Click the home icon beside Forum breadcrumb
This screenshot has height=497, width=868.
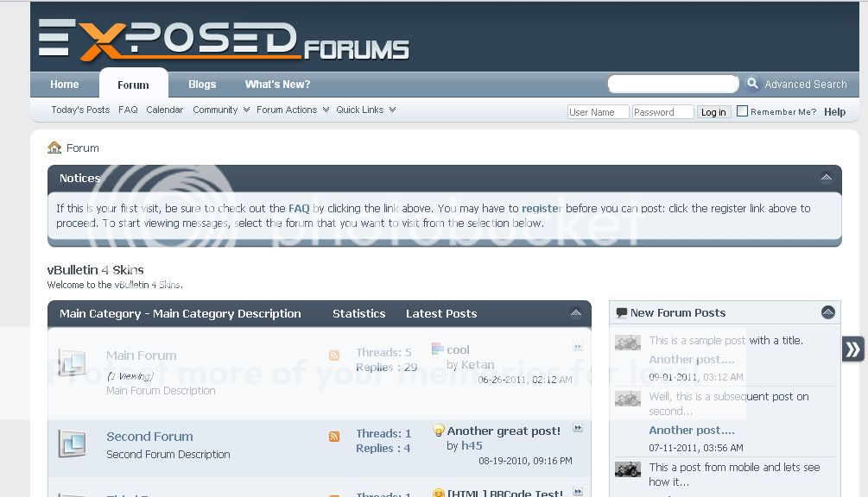[54, 148]
